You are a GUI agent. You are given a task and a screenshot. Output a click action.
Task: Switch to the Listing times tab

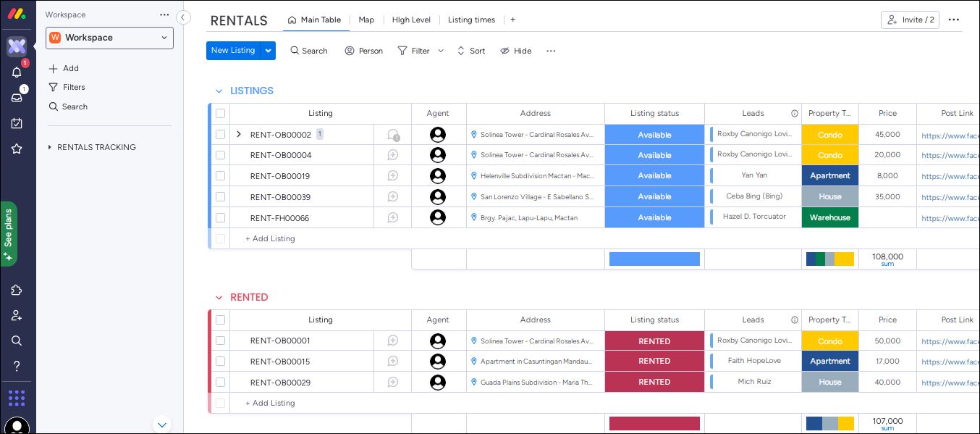click(471, 20)
